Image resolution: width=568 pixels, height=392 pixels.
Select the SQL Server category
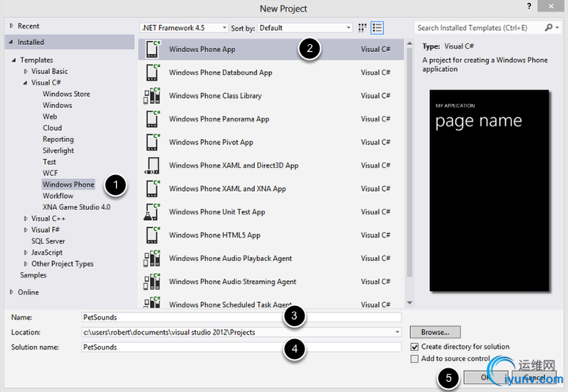click(48, 241)
